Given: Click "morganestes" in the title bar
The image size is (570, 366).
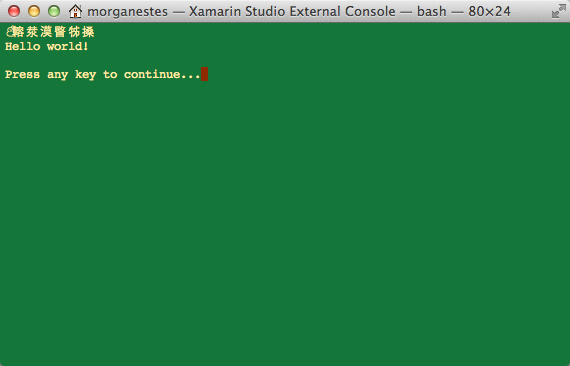Looking at the screenshot, I should (128, 12).
